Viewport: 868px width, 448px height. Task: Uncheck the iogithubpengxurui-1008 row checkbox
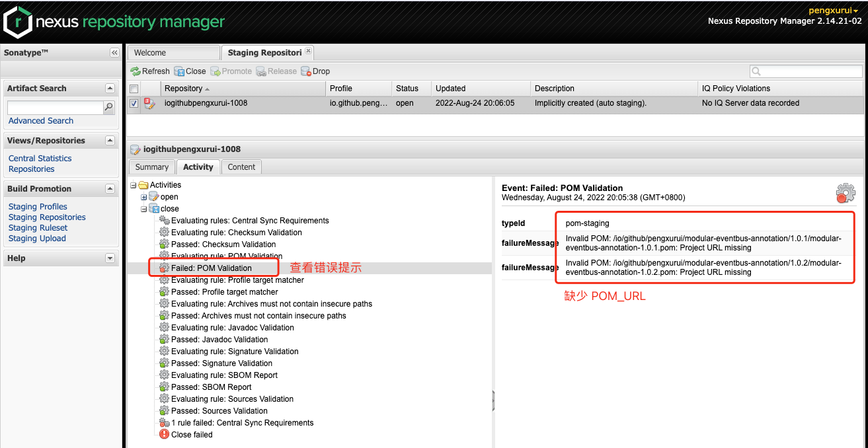point(134,103)
